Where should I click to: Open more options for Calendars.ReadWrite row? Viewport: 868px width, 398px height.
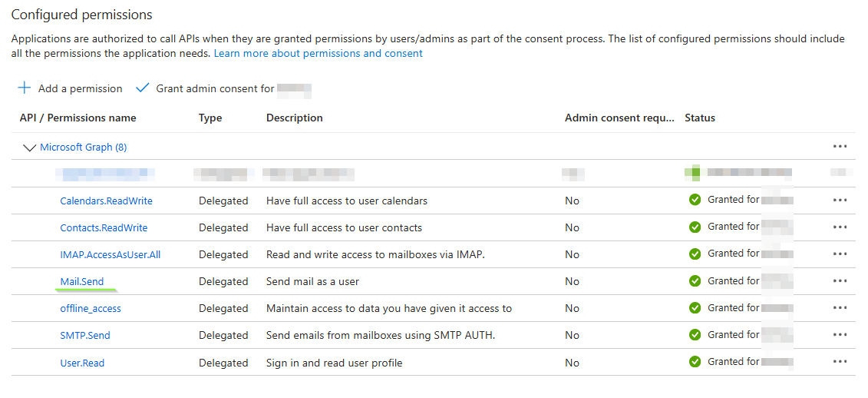[x=840, y=200]
